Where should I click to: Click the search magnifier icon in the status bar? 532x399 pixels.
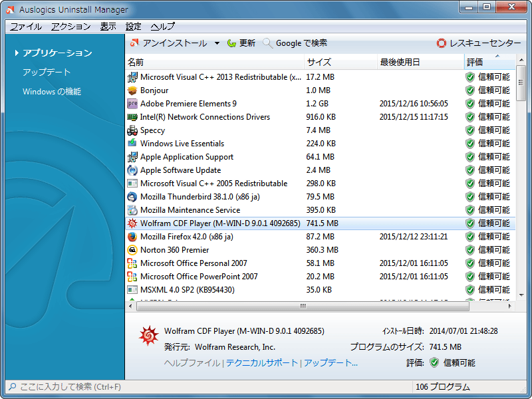[12, 386]
